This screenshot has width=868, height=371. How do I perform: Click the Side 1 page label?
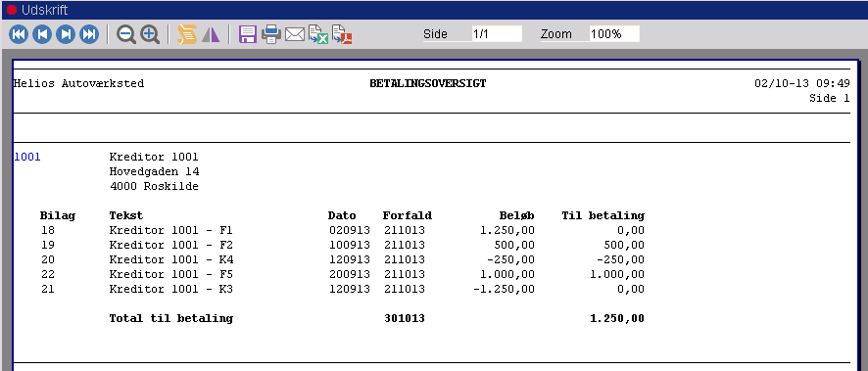click(829, 99)
